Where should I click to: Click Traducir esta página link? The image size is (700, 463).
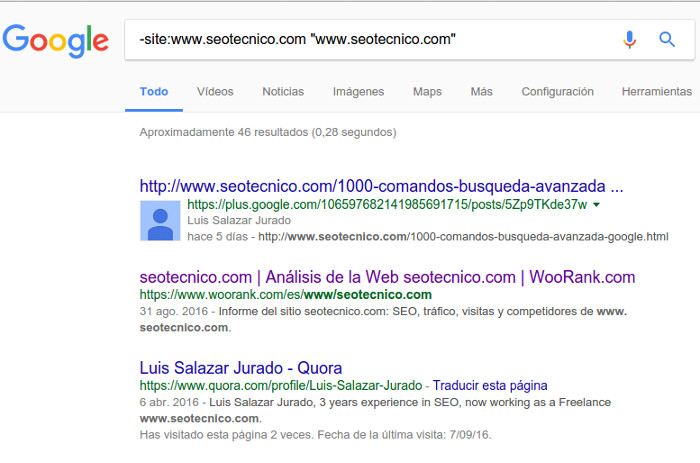click(x=490, y=385)
